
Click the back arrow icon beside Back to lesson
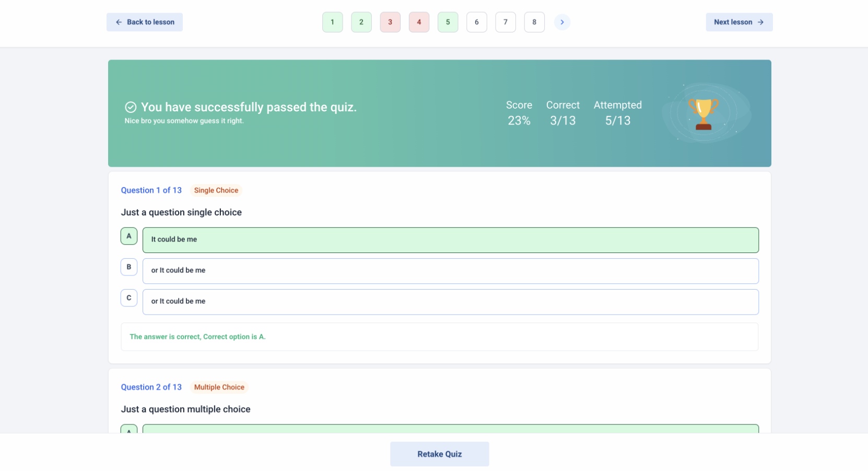[119, 22]
